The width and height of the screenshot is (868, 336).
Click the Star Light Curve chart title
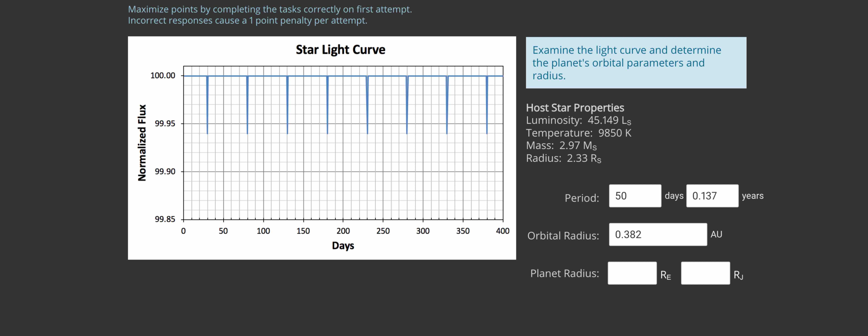(340, 50)
